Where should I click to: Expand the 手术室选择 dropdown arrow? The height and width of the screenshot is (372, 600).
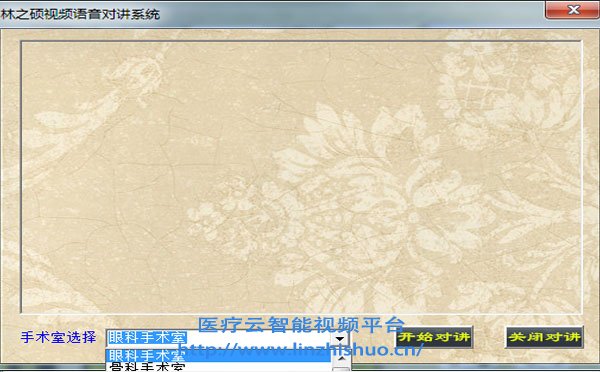340,339
